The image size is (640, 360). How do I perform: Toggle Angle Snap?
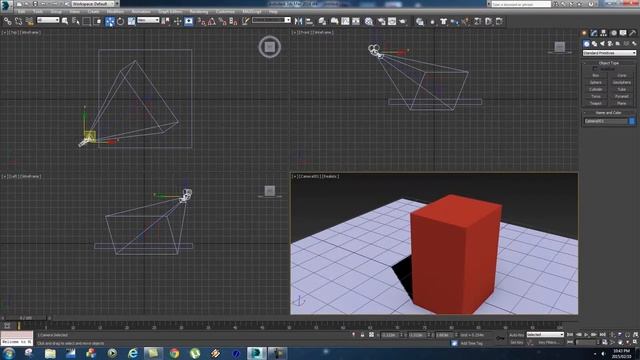pos(212,21)
